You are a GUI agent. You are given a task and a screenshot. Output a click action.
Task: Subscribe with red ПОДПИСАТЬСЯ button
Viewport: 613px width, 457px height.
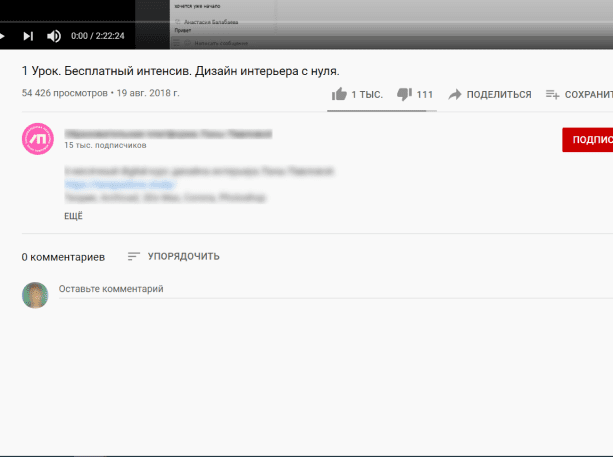point(588,140)
